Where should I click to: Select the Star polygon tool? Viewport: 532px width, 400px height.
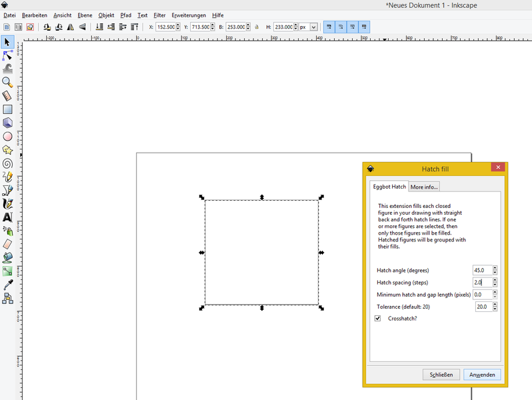coord(7,150)
